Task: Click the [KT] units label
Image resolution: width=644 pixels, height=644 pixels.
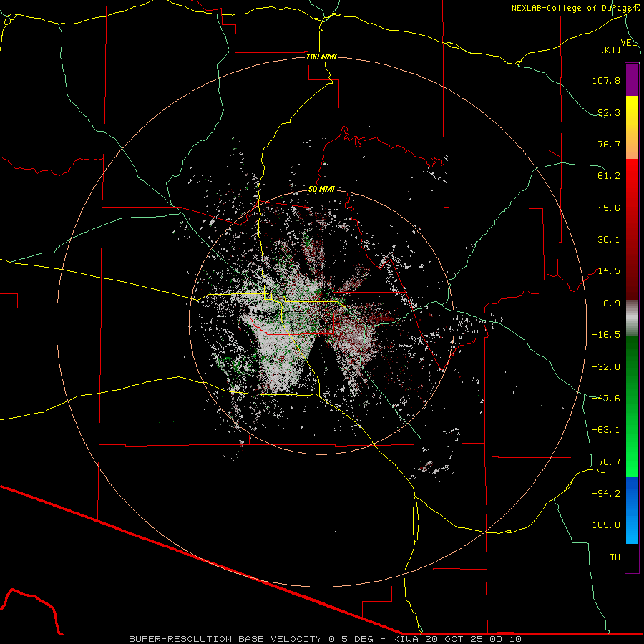Action: click(611, 49)
